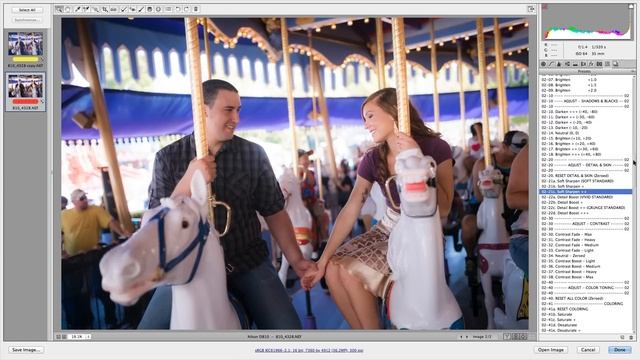Open workflow options link below the preview
Viewport: 640px width, 360px height.
coord(309,350)
